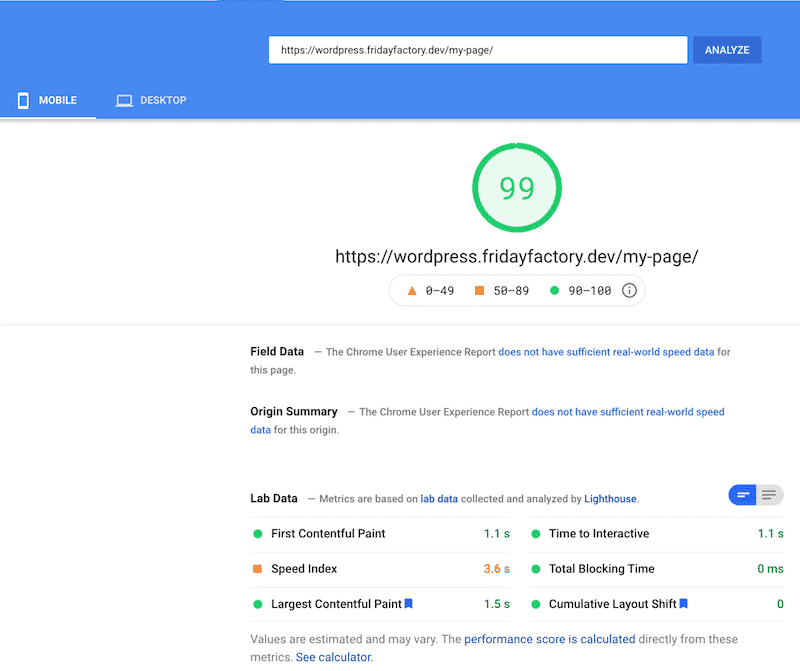The height and width of the screenshot is (671, 800).
Task: Enable the dense metrics view toggle
Action: (x=743, y=495)
